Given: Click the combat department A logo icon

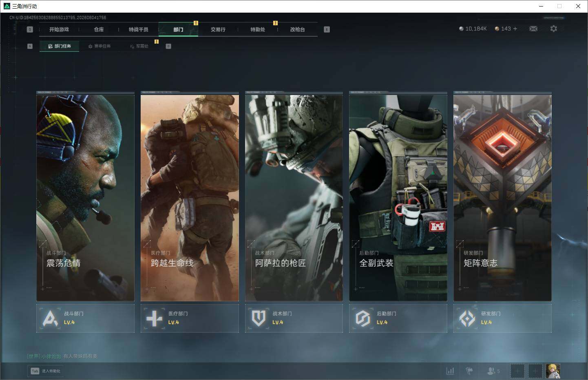Looking at the screenshot, I should tap(50, 318).
